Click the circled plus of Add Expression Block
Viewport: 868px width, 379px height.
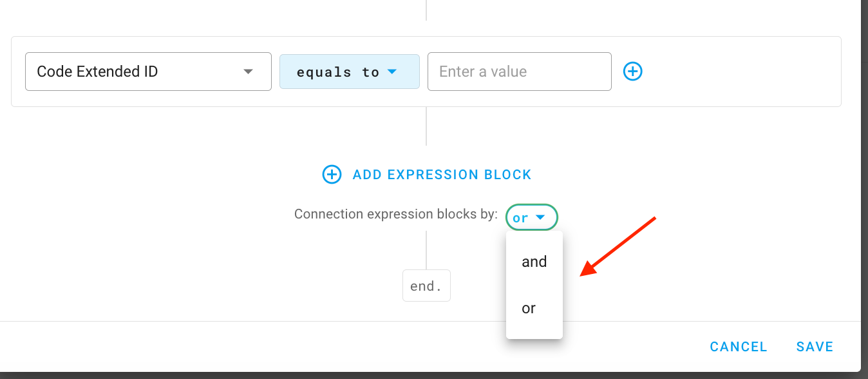[332, 174]
